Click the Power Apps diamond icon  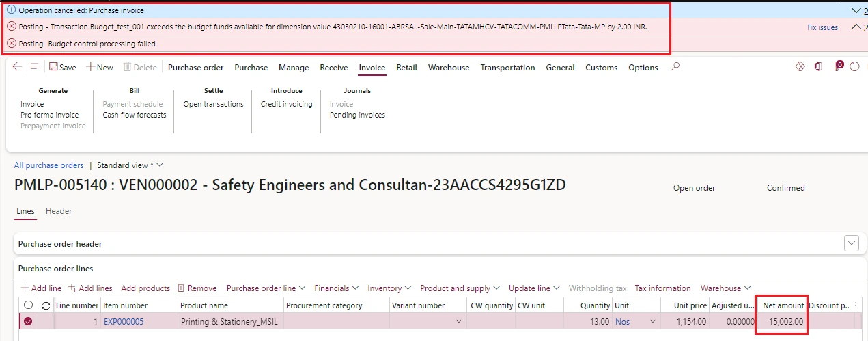click(800, 66)
